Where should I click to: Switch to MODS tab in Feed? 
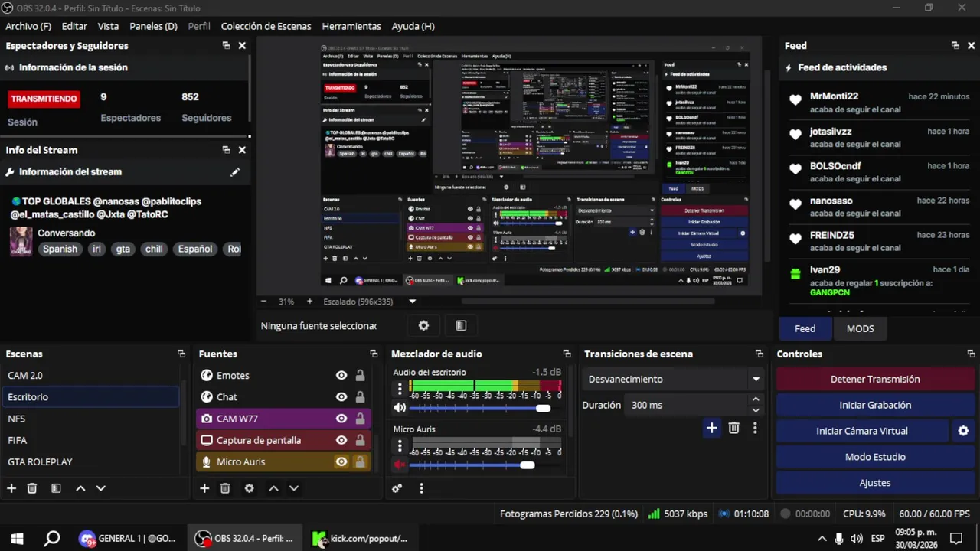860,328
